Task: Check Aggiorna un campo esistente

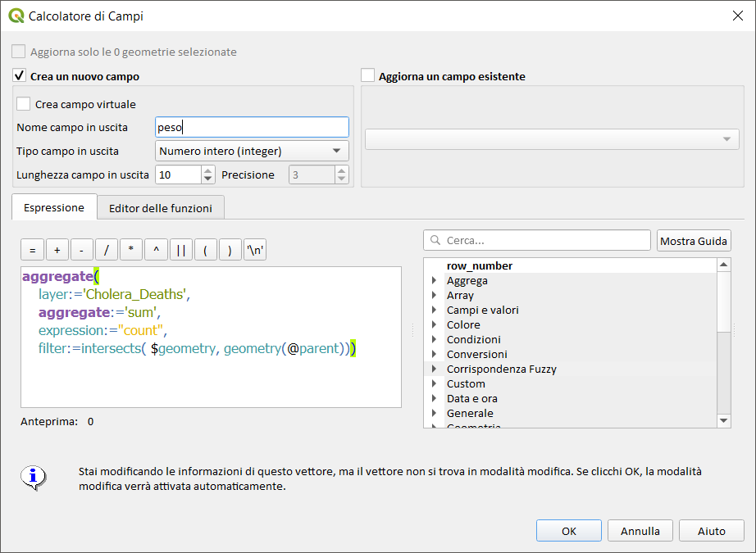Action: pos(368,76)
